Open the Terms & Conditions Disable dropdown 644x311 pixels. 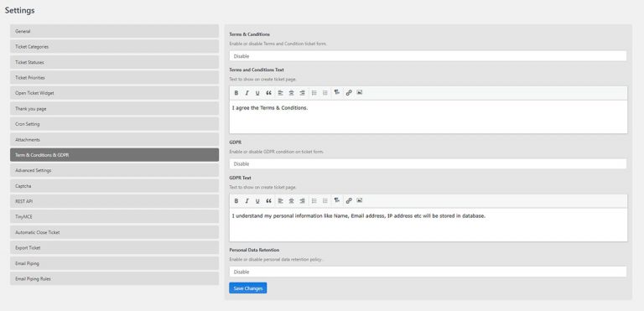point(428,56)
